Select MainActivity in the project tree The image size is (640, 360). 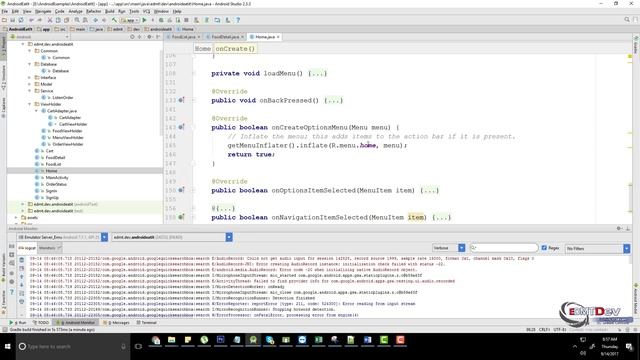pyautogui.click(x=57, y=178)
